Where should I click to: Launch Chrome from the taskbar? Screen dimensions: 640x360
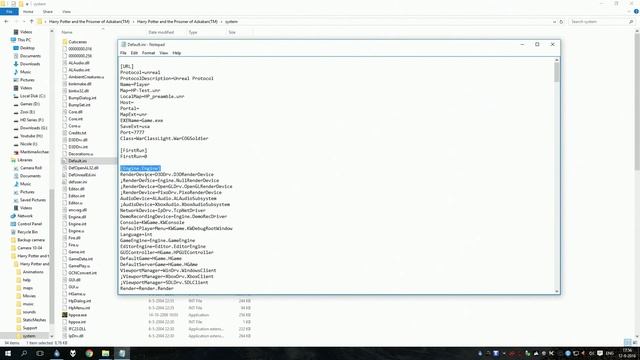89,353
